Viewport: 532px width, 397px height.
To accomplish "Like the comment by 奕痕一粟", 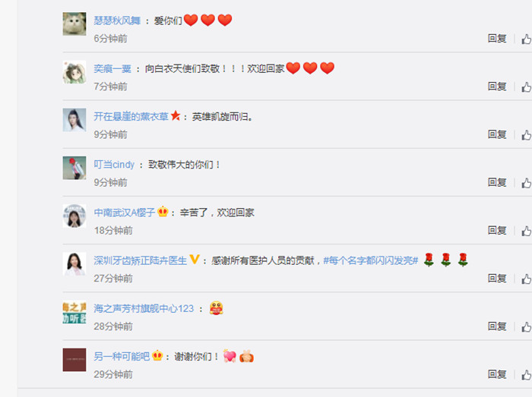I will tap(527, 87).
